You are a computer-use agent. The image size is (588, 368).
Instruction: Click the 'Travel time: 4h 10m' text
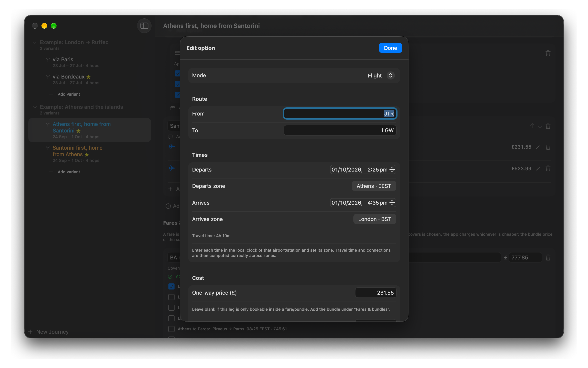pyautogui.click(x=211, y=236)
